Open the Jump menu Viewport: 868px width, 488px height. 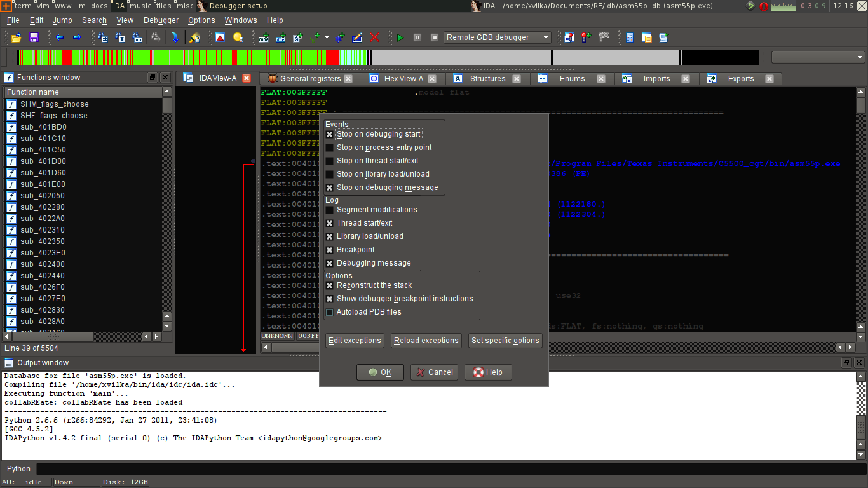62,20
